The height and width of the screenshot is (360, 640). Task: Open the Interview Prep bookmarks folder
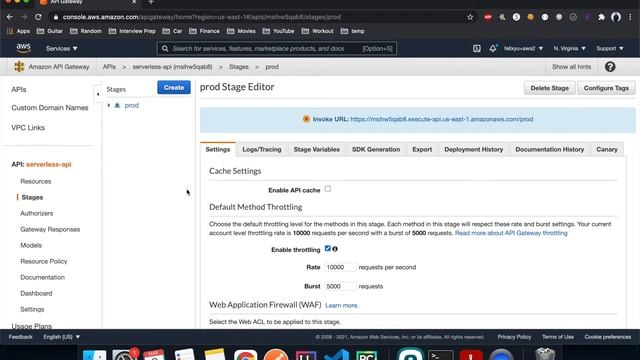coord(132,31)
